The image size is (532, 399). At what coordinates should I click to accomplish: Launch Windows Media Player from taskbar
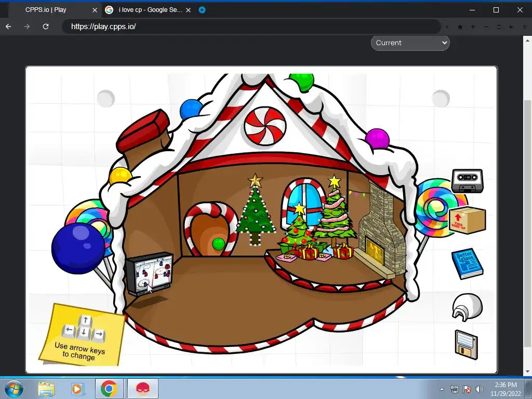point(77,389)
